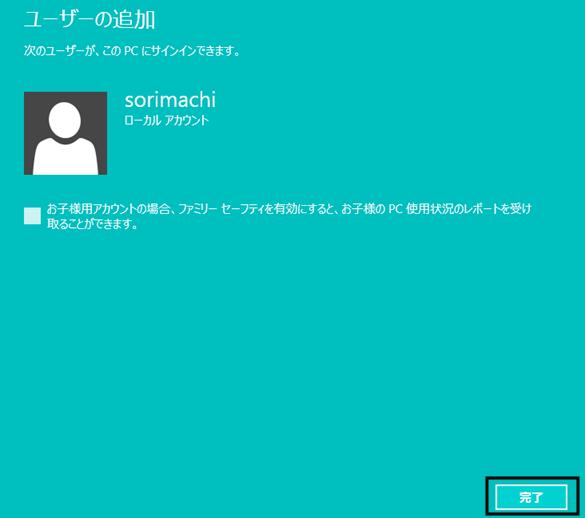
Task: Click the 追加 word in the title
Action: point(134,20)
